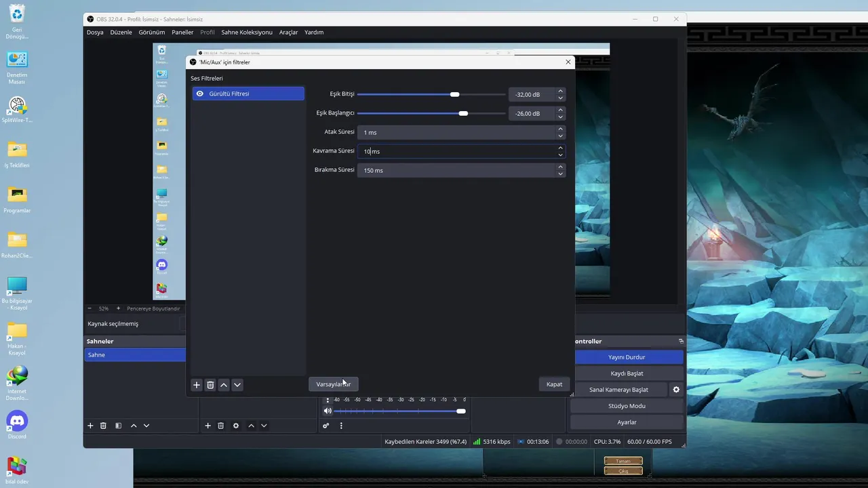The width and height of the screenshot is (868, 488).
Task: Click the Bırakma Süresi 150 ms field
Action: (x=456, y=170)
